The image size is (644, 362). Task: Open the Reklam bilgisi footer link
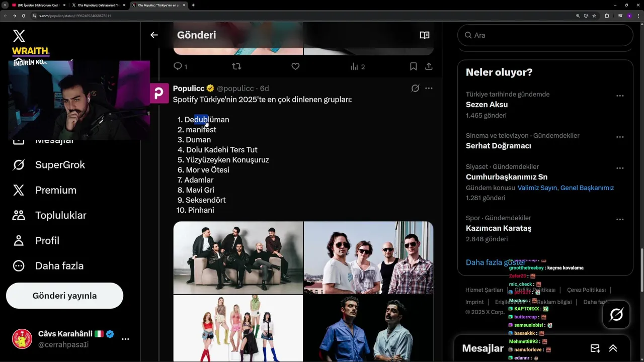click(x=554, y=302)
